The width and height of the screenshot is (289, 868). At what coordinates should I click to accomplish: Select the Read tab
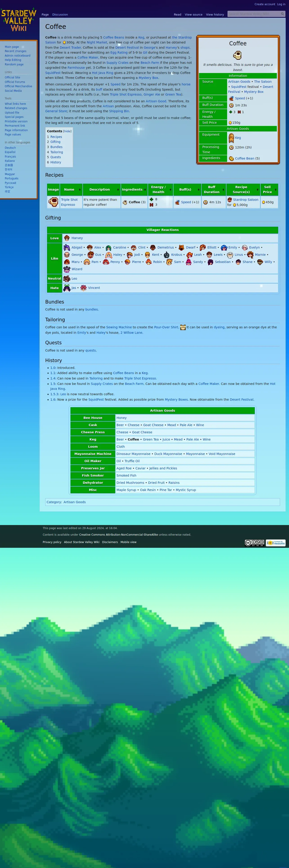click(177, 14)
